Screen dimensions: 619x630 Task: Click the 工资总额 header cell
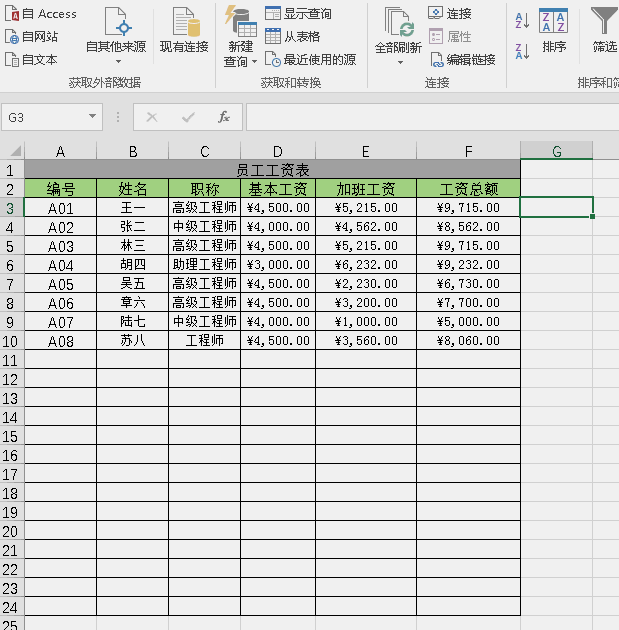pos(468,188)
